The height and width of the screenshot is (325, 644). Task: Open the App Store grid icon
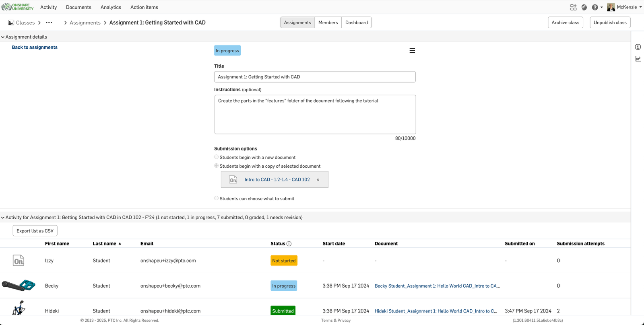[x=573, y=7]
